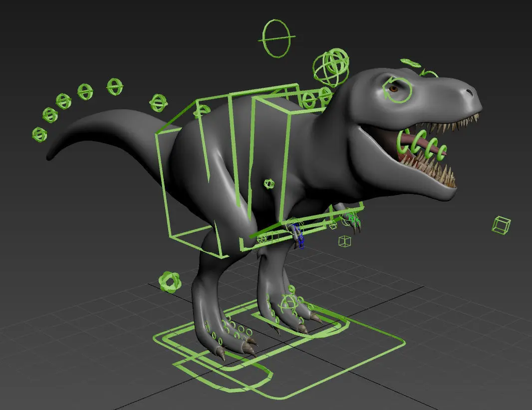Select the blue arm control near the belly
Screen dimensions: 532x410
point(298,236)
